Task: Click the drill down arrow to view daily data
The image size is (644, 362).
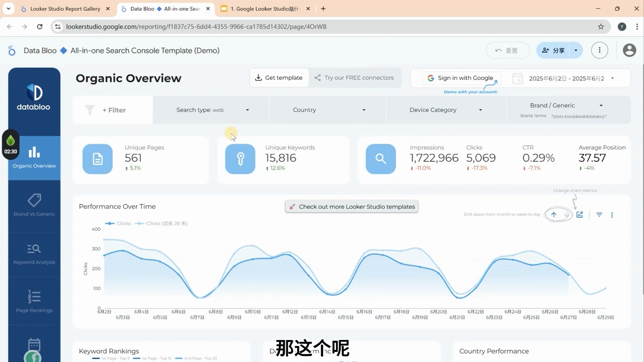Action: coord(567,214)
